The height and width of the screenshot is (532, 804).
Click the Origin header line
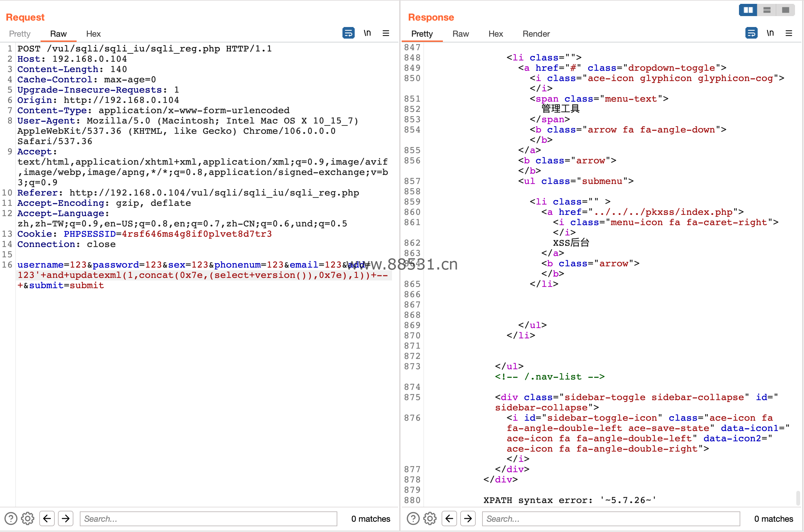[98, 100]
